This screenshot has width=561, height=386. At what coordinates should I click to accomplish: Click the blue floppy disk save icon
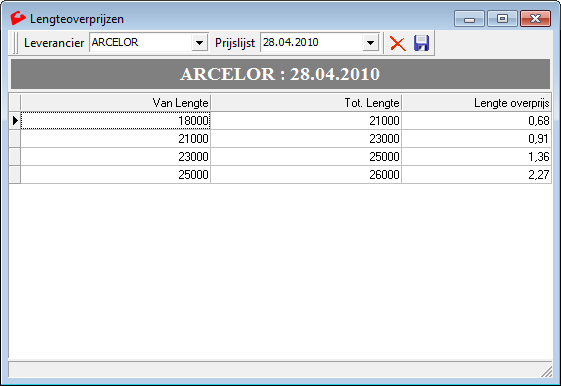click(x=421, y=43)
